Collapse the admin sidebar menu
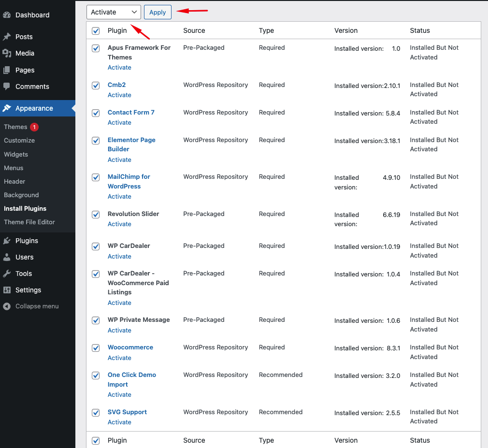The image size is (488, 448). coord(31,306)
